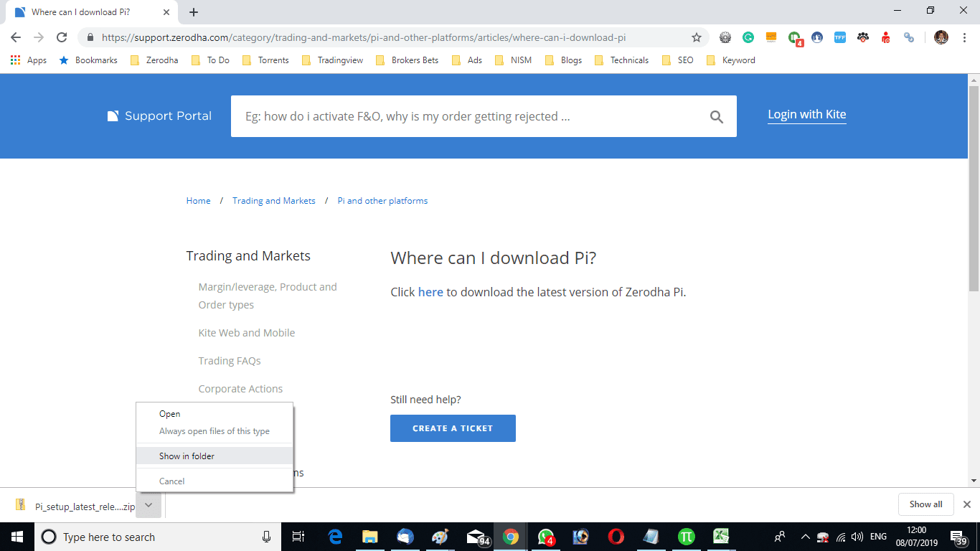This screenshot has width=980, height=551.
Task: Open 'Kite Web and Mobile' sidebar link
Action: pos(247,333)
